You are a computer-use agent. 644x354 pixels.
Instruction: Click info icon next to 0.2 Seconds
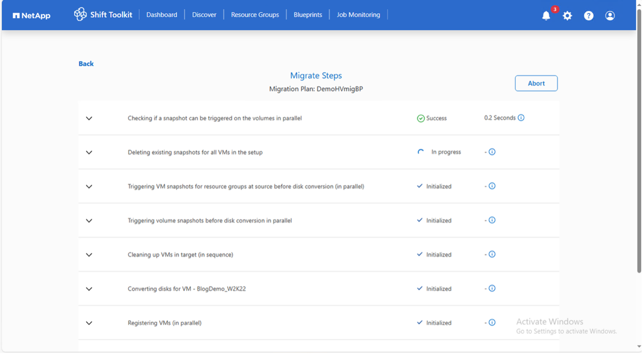[x=521, y=118]
